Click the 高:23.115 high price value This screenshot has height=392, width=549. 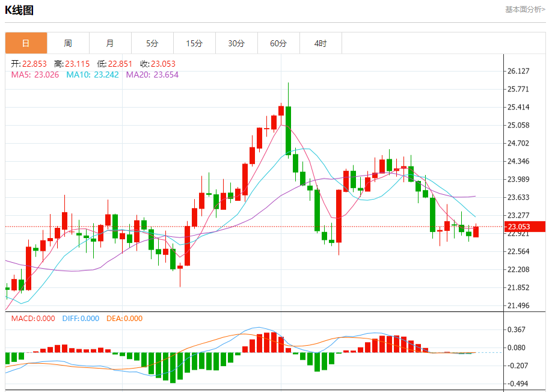pyautogui.click(x=72, y=64)
